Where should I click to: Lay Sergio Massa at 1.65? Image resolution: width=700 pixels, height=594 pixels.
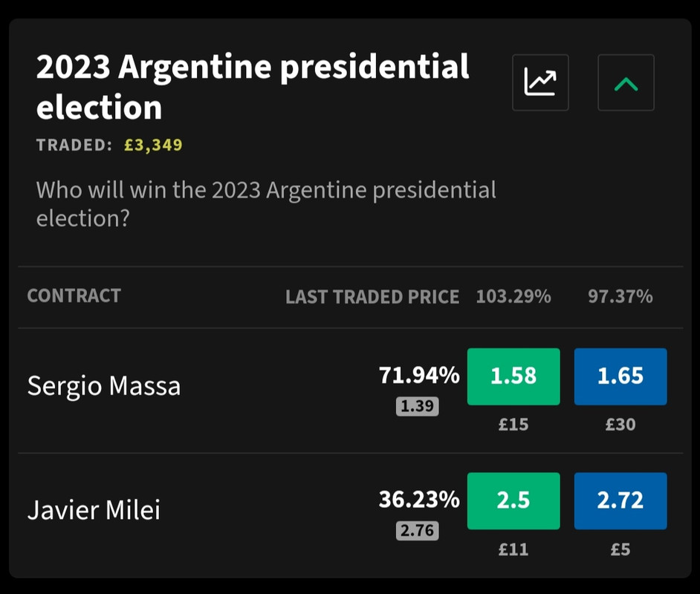click(x=620, y=376)
